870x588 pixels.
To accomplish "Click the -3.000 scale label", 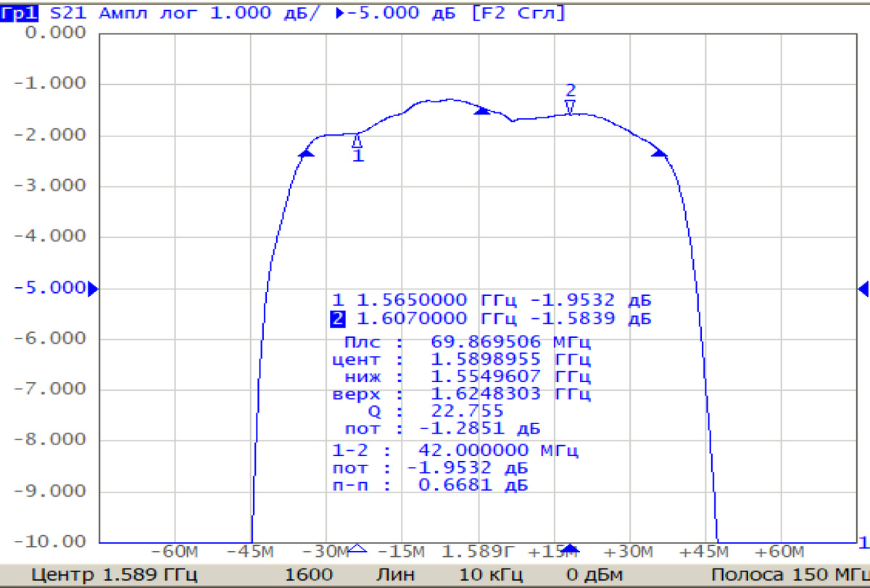I will tap(51, 186).
